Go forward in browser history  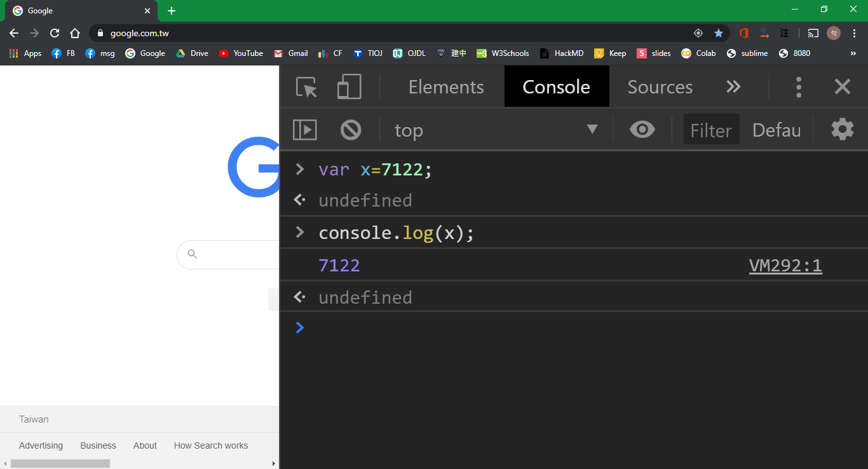pos(34,33)
